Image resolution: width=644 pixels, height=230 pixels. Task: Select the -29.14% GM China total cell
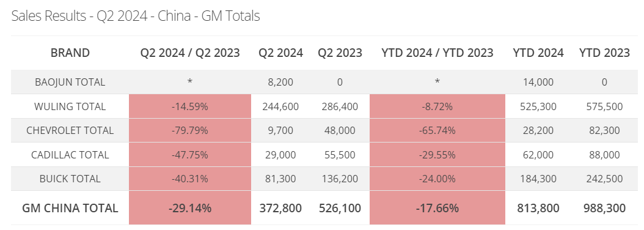tap(190, 208)
